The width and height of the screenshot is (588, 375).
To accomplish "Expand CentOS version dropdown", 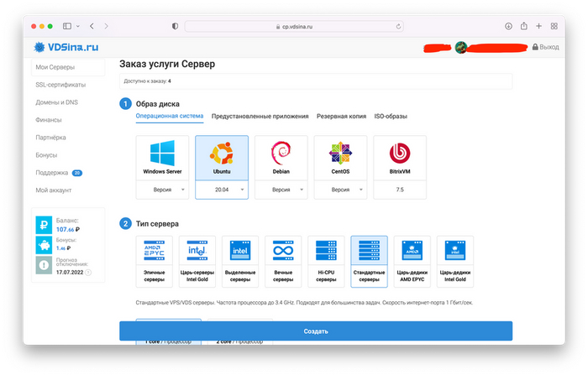I will tap(340, 190).
